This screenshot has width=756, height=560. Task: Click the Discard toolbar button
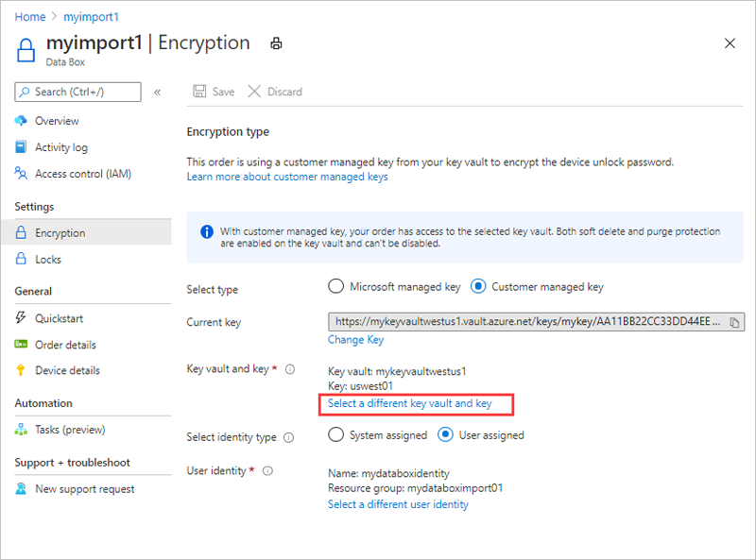click(275, 92)
